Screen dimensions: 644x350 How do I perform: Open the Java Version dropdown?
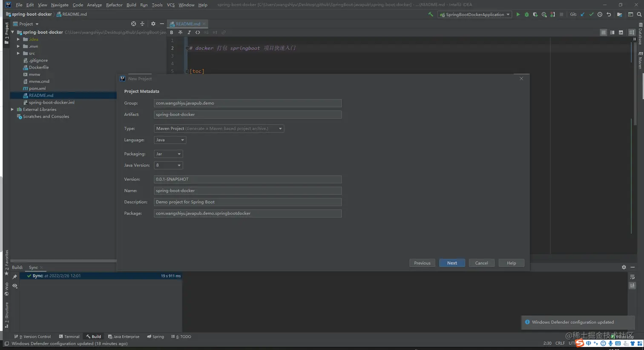[168, 165]
